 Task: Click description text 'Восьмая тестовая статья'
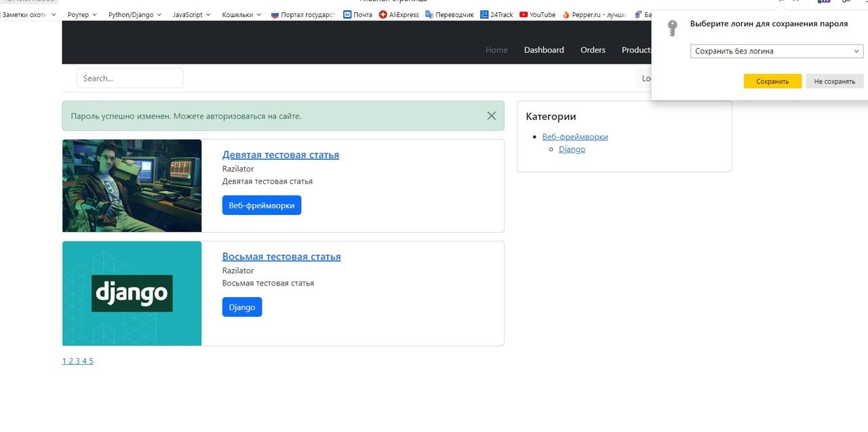point(268,283)
